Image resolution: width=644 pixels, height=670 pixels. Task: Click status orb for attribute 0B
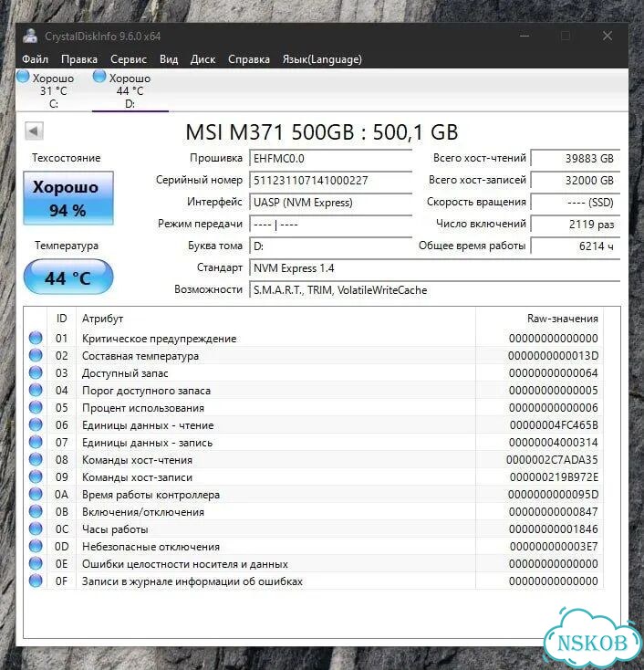pos(36,511)
